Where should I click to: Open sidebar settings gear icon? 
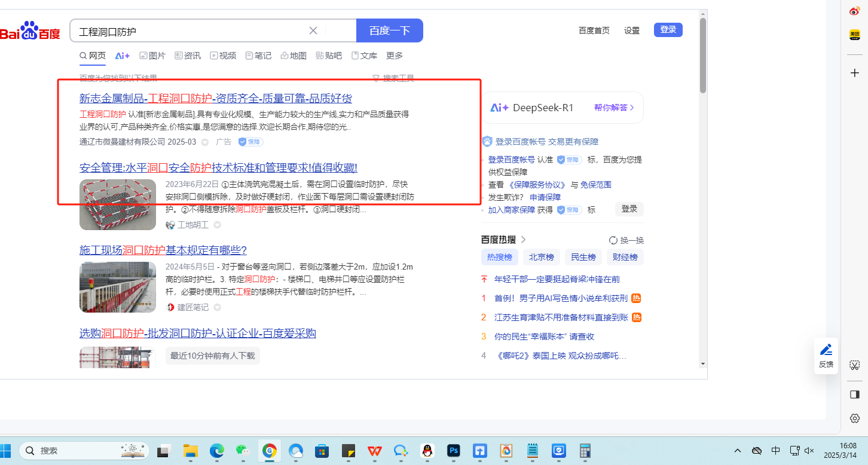[855, 418]
